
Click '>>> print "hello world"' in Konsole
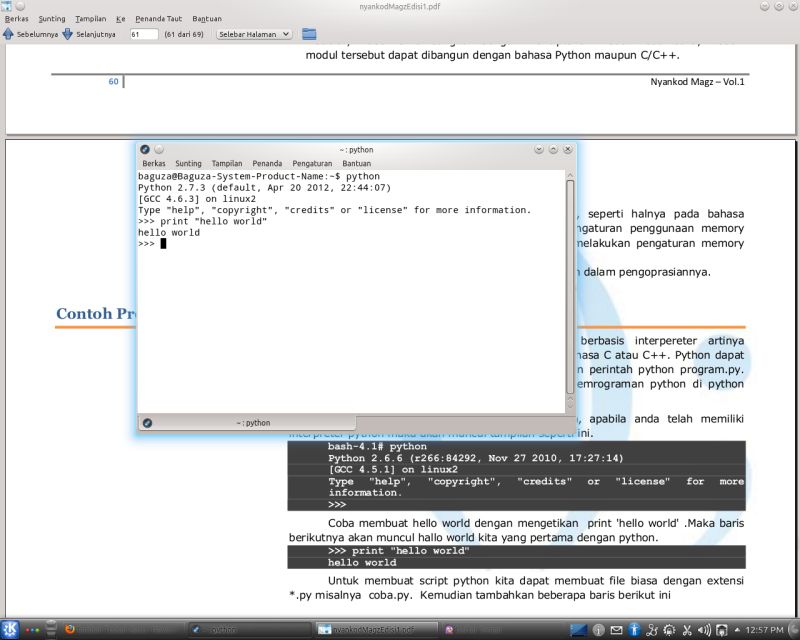203,221
